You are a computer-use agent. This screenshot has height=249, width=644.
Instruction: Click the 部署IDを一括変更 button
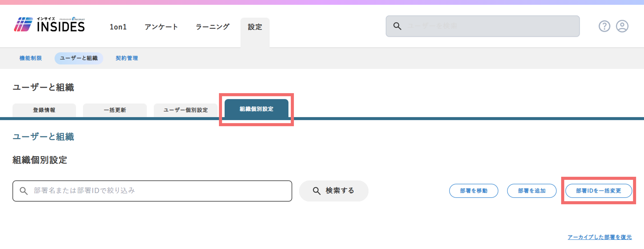[598, 191]
